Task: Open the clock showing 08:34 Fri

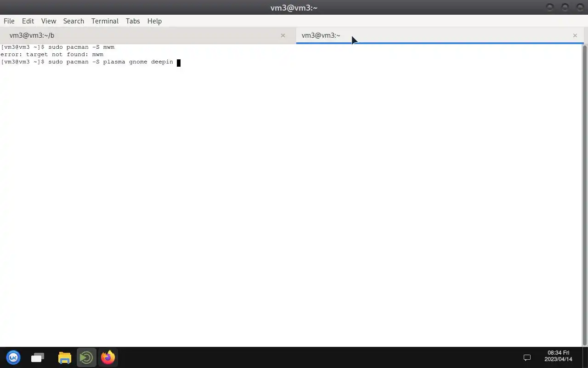Action: coord(558,356)
